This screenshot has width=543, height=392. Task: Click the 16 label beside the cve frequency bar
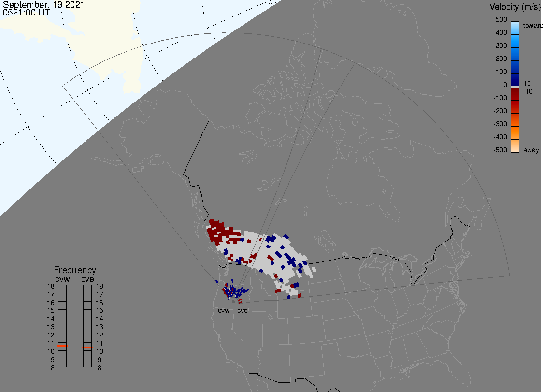pos(100,303)
